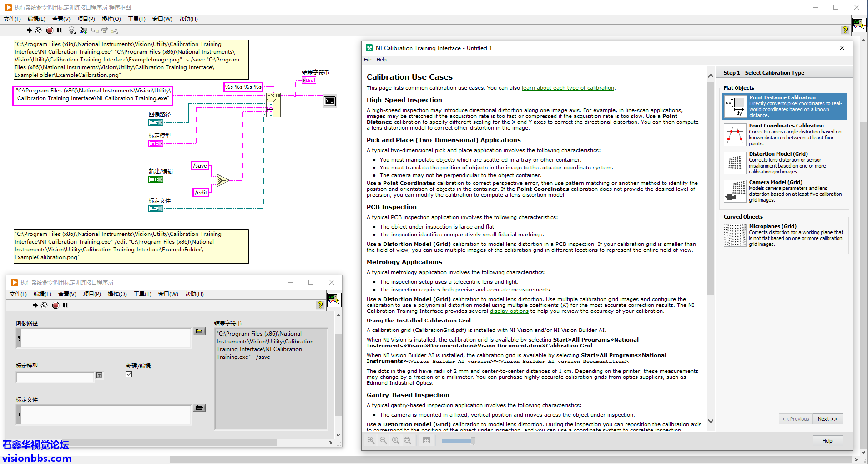Viewport: 868px width, 464px height.
Task: Click the 标定模型 string terminal on diagram
Action: coord(156,143)
